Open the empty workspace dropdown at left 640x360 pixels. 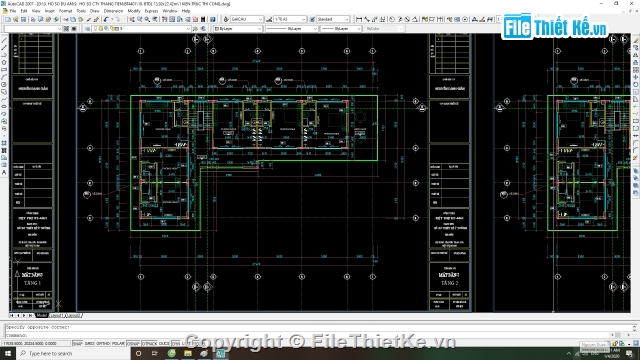(32, 29)
